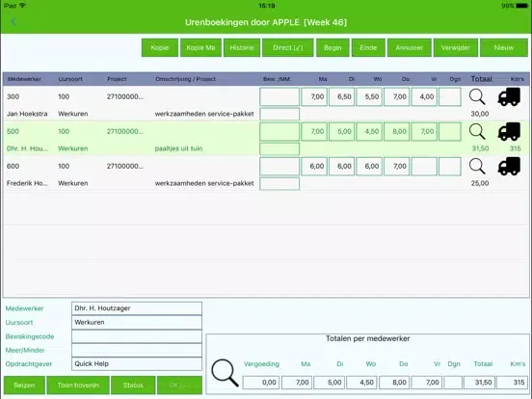Open the Uursoort field showing Werkuren
Screen dimensions: 532x399
point(137,322)
